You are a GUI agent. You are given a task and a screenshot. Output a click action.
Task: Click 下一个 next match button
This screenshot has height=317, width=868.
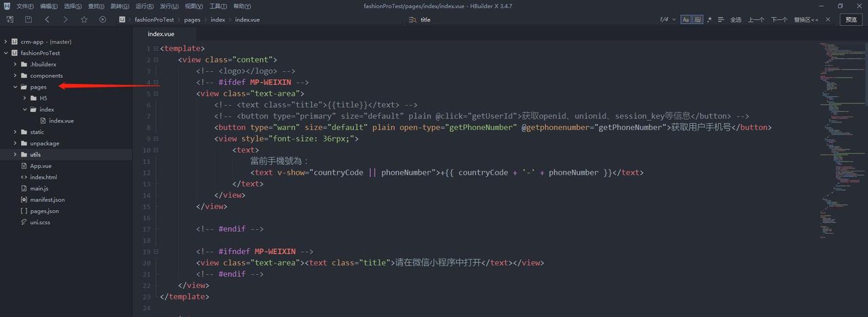[779, 20]
